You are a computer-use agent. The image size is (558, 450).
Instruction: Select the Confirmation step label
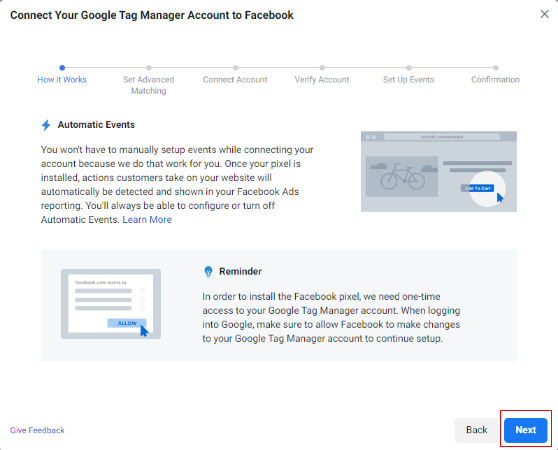(x=495, y=79)
